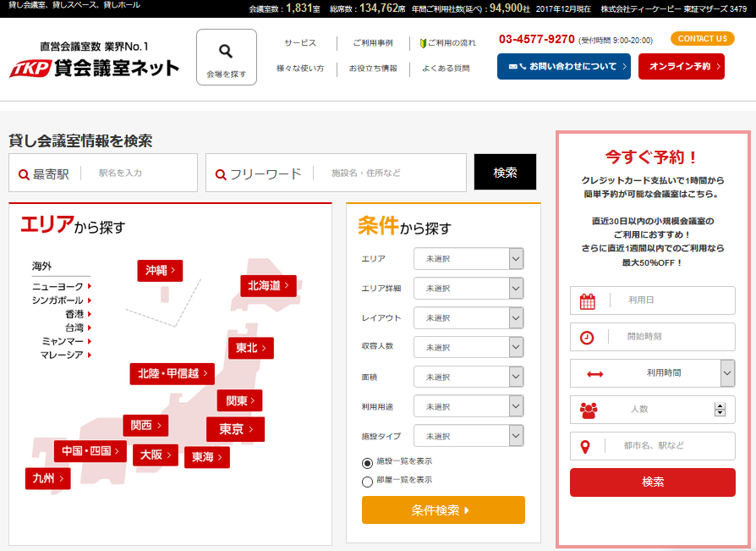Select the 大阪 area button
Image resolution: width=756 pixels, height=551 pixels.
(156, 455)
